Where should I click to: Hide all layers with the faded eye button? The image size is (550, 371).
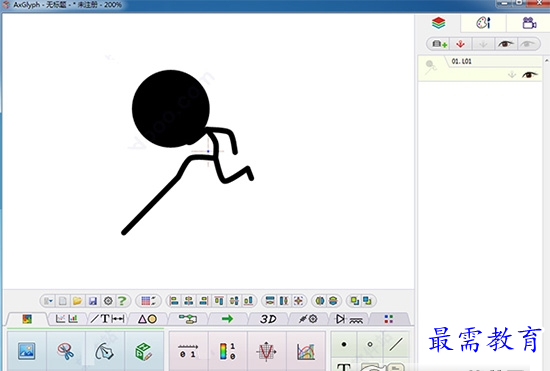pos(527,44)
